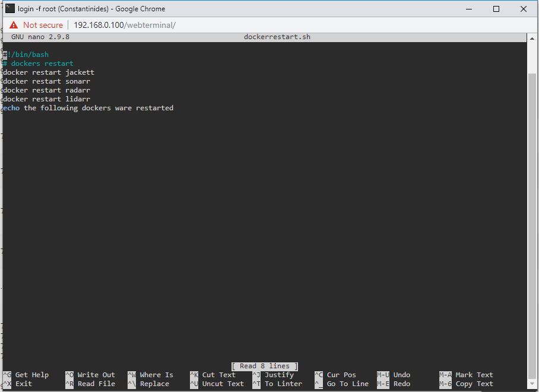Screen dimensions: 539x392
Task: Click the echo line about restarted dockers
Action: coord(88,108)
